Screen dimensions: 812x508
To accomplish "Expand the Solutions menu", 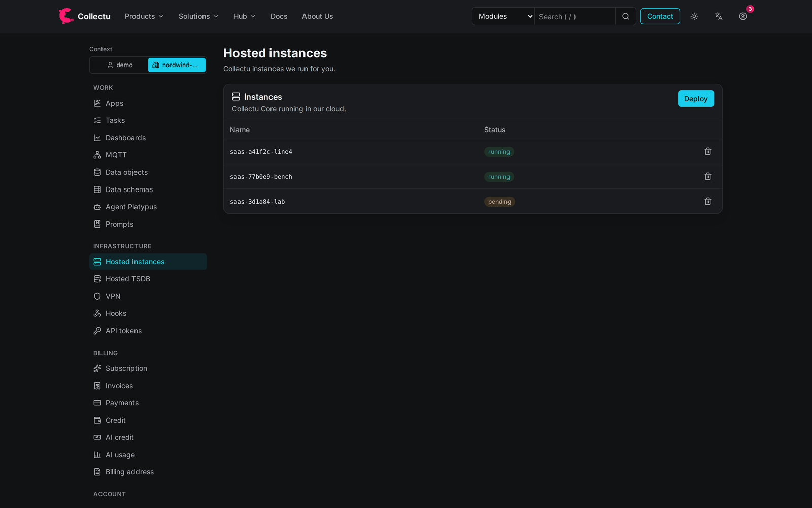I will click(x=198, y=16).
